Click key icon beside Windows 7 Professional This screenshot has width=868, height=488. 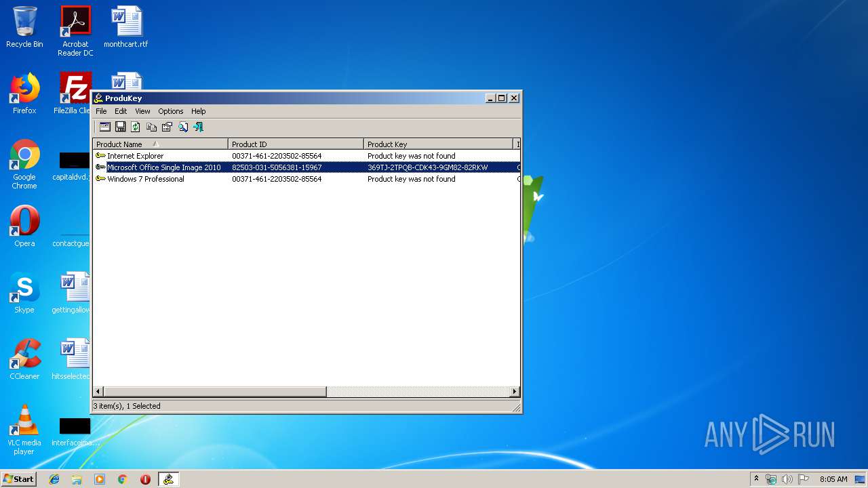(100, 179)
